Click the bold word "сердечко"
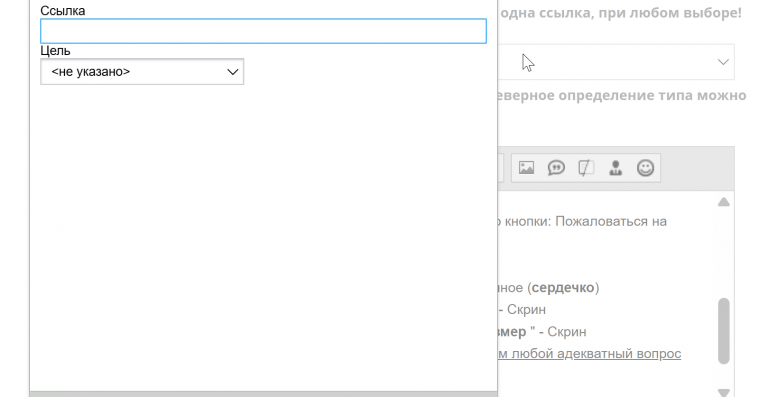This screenshot has height=397, width=768. coord(563,287)
